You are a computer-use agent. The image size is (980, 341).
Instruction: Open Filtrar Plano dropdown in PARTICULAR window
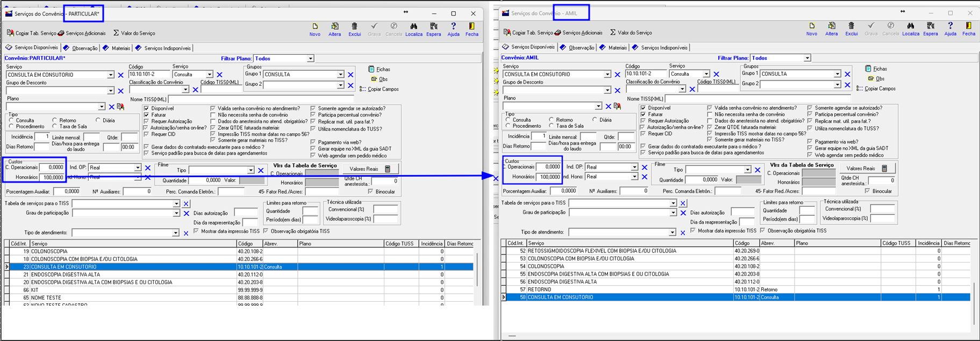coord(310,59)
